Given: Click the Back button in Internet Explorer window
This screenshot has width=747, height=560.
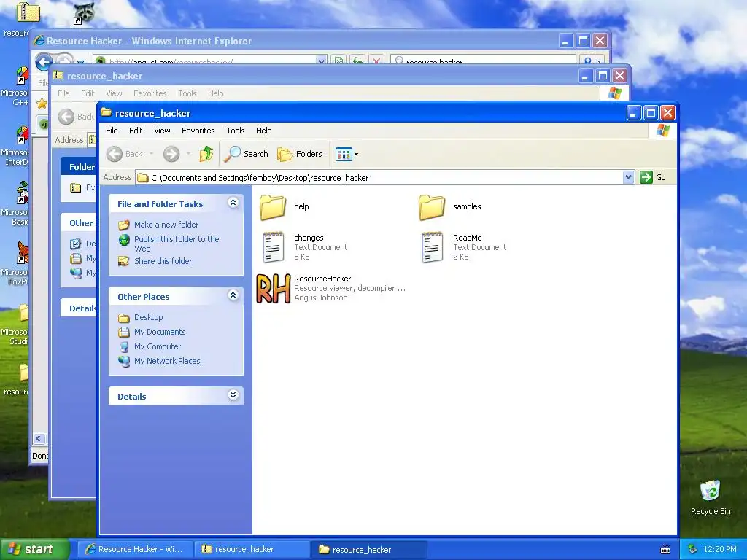Looking at the screenshot, I should (x=44, y=61).
